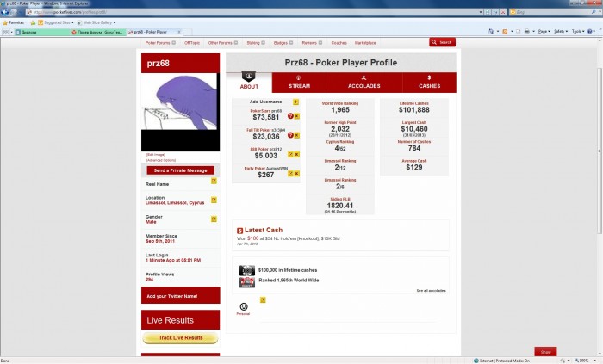Go back with the browser Back button
The width and height of the screenshot is (603, 364).
tap(4, 12)
